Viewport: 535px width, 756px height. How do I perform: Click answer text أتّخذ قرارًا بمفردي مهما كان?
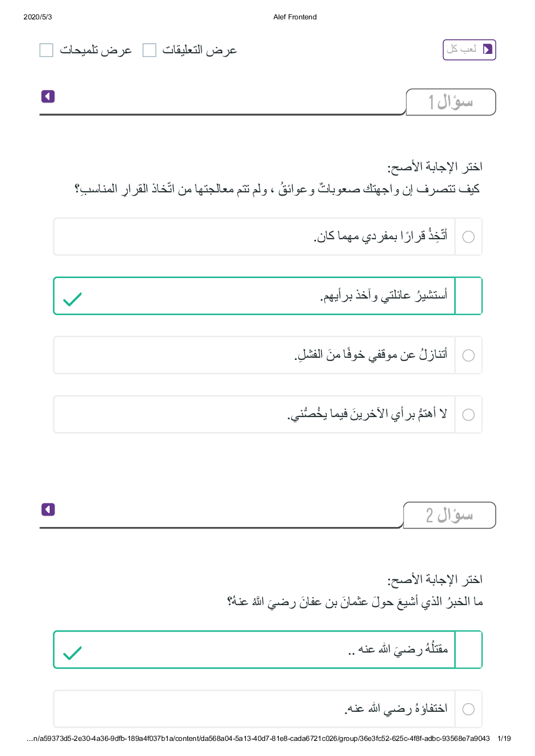[x=381, y=236]
